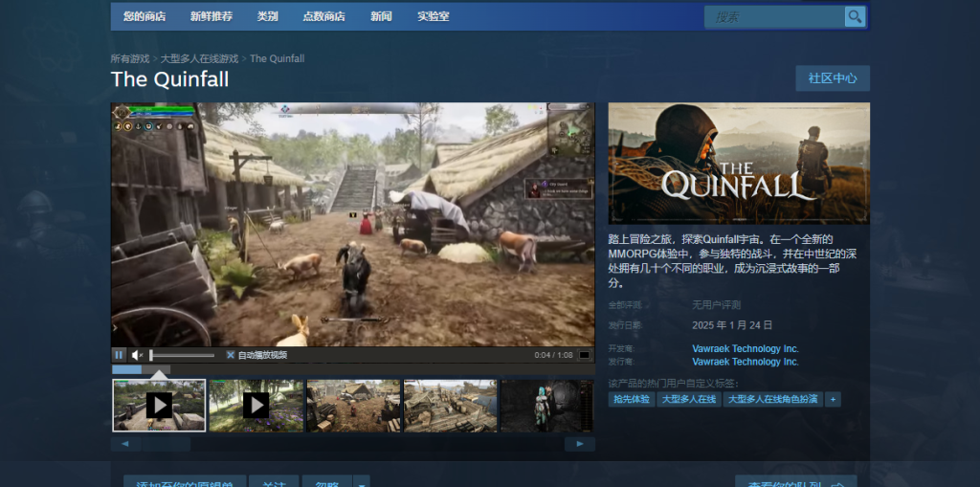Toggle the fullscreen video icon
Screen dimensions: 980x487
pos(585,355)
